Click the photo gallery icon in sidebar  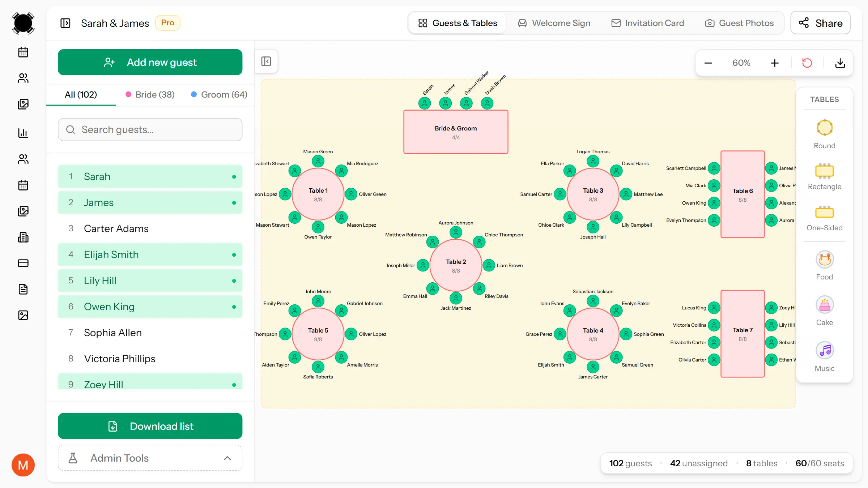(x=23, y=104)
